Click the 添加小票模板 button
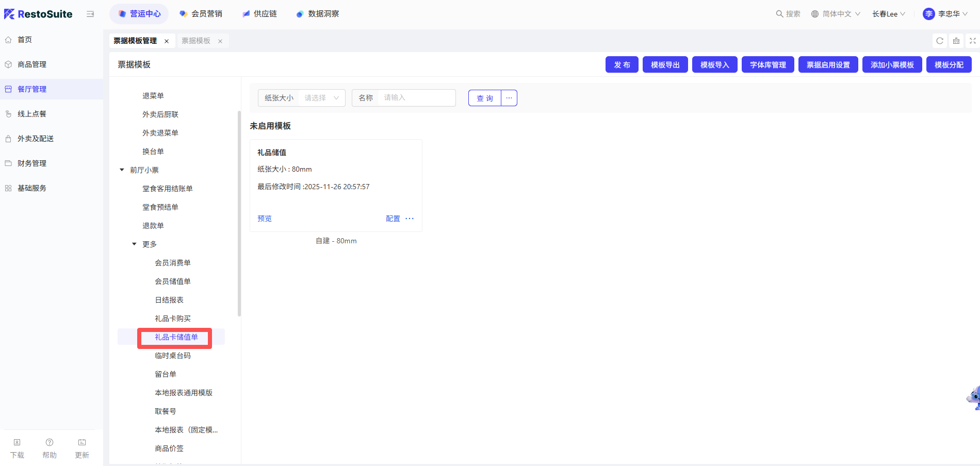 892,65
